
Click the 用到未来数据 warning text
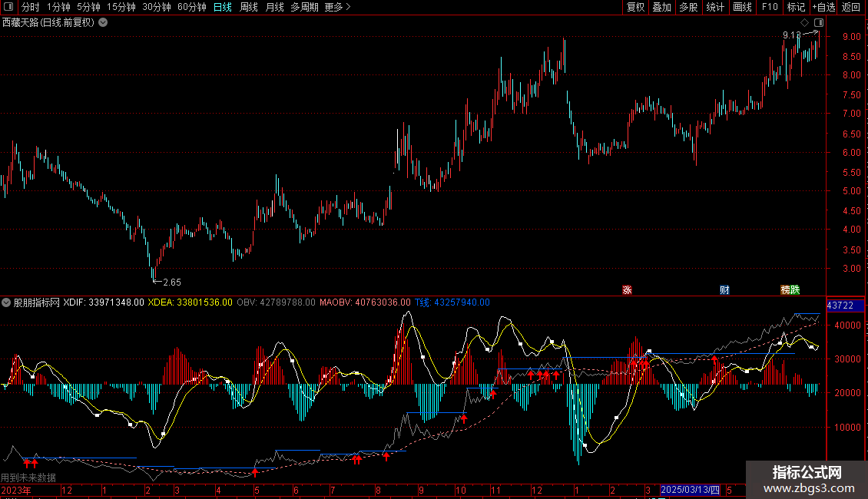(28, 478)
